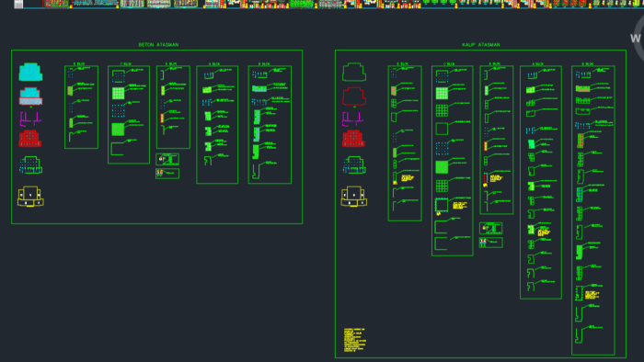Select the yellow floor plan in BETON ATASMAN
Viewport: 644px width, 362px height.
point(30,197)
